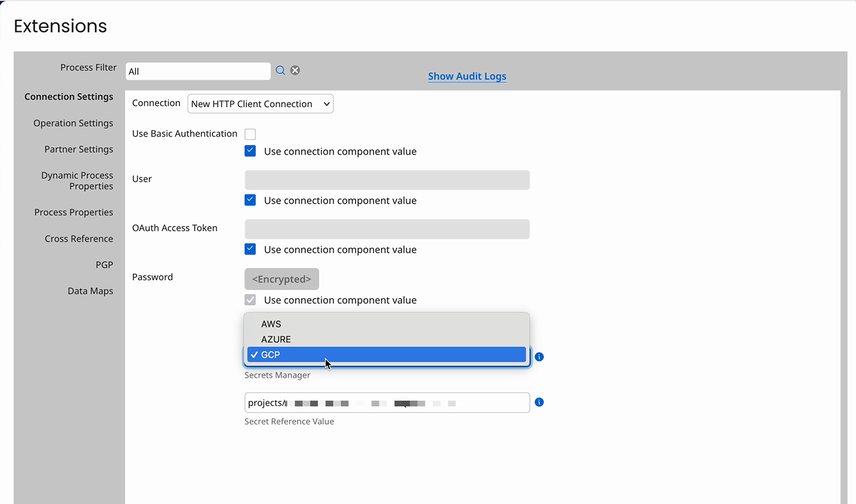Click the Encrypted password button
This screenshot has height=504, width=856.
[281, 279]
